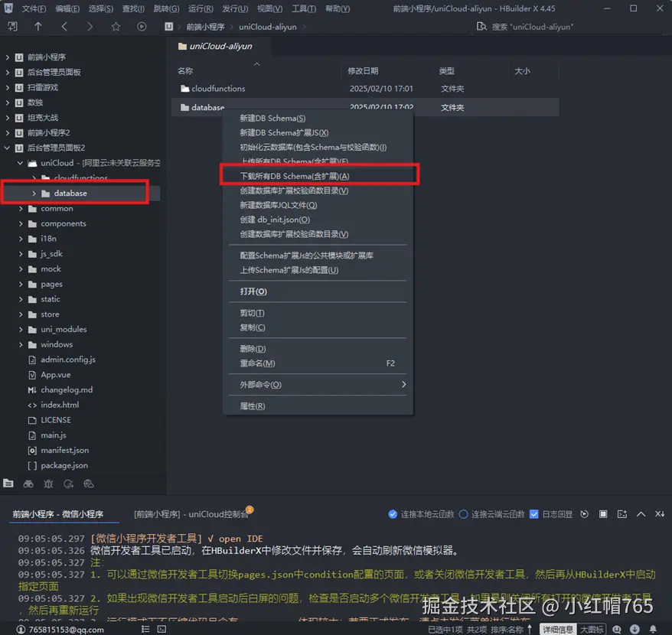Collapse the console with the up-caret icon
Screen dimensions: 672x635
click(641, 514)
